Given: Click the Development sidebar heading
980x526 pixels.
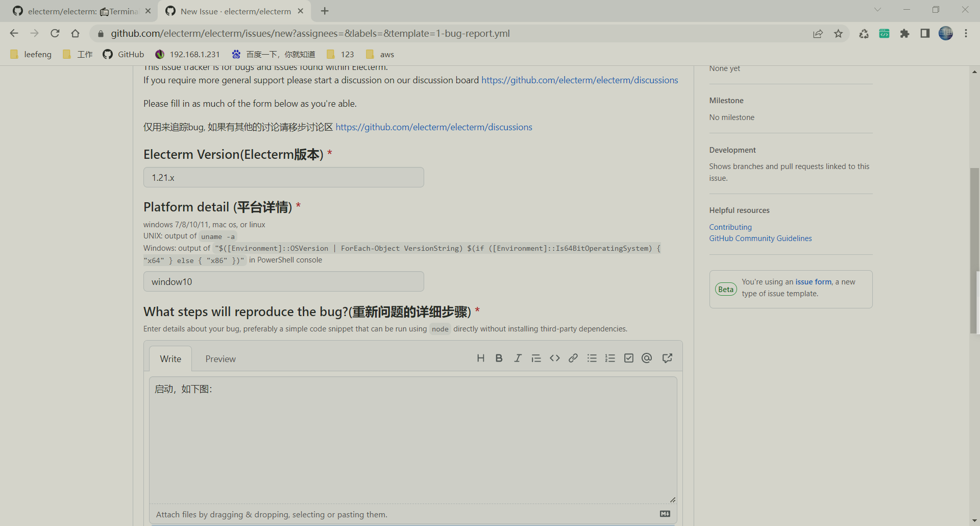Looking at the screenshot, I should click(x=732, y=150).
